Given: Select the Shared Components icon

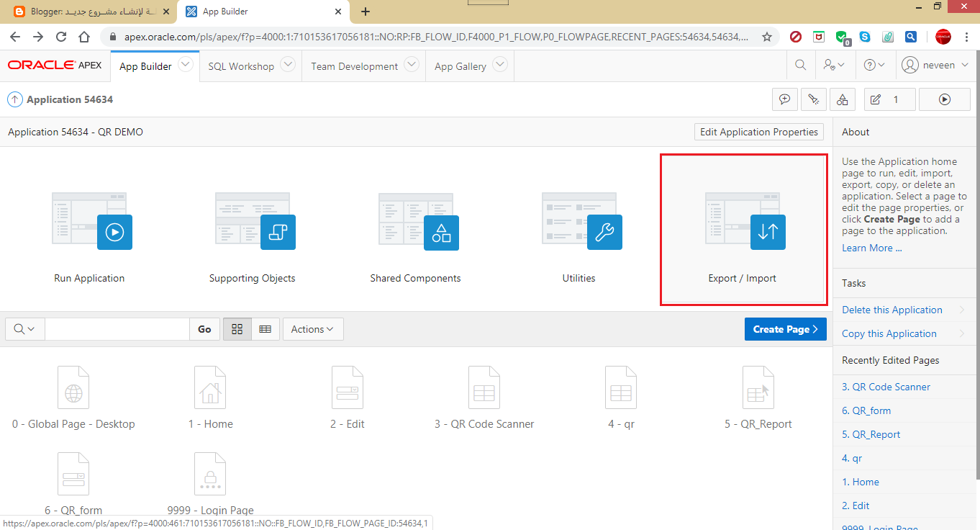Looking at the screenshot, I should 441,232.
